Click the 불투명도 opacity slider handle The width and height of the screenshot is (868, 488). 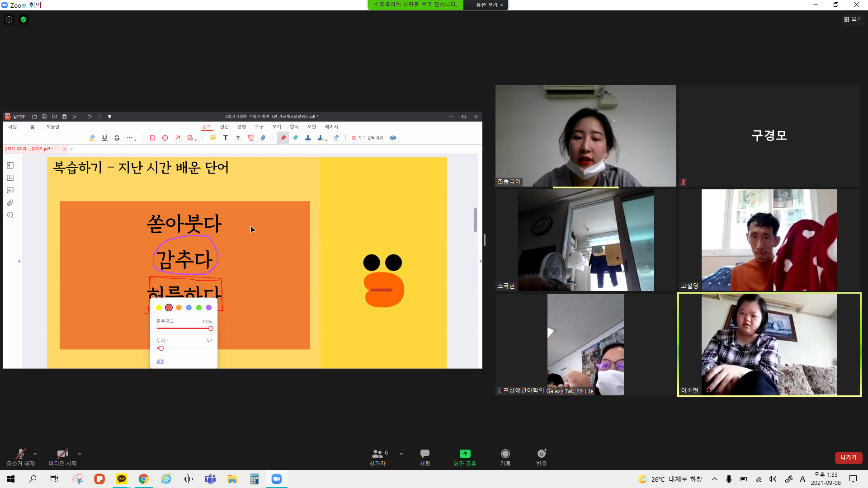211,328
